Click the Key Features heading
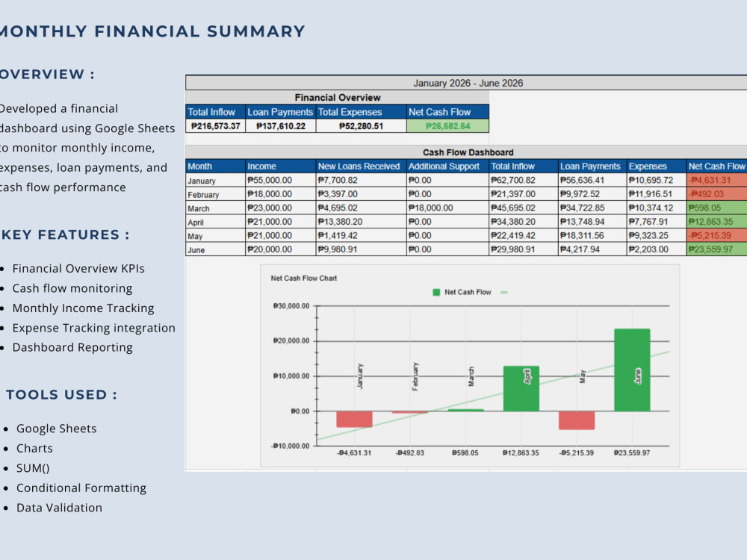 click(65, 234)
